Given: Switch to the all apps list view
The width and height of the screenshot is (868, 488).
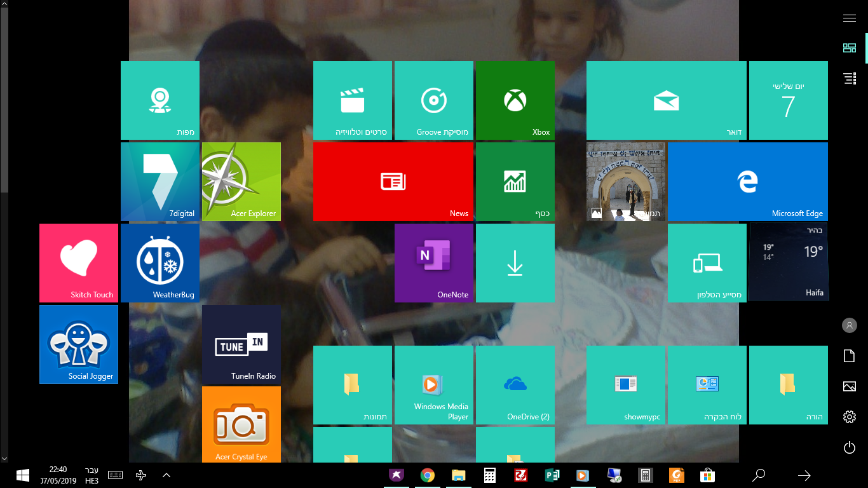Looking at the screenshot, I should (x=850, y=78).
